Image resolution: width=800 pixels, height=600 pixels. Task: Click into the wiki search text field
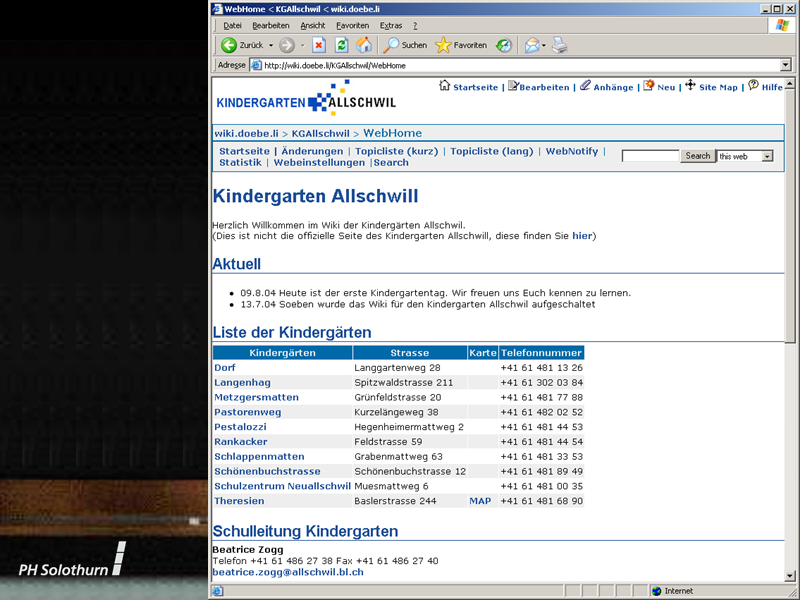coord(650,156)
